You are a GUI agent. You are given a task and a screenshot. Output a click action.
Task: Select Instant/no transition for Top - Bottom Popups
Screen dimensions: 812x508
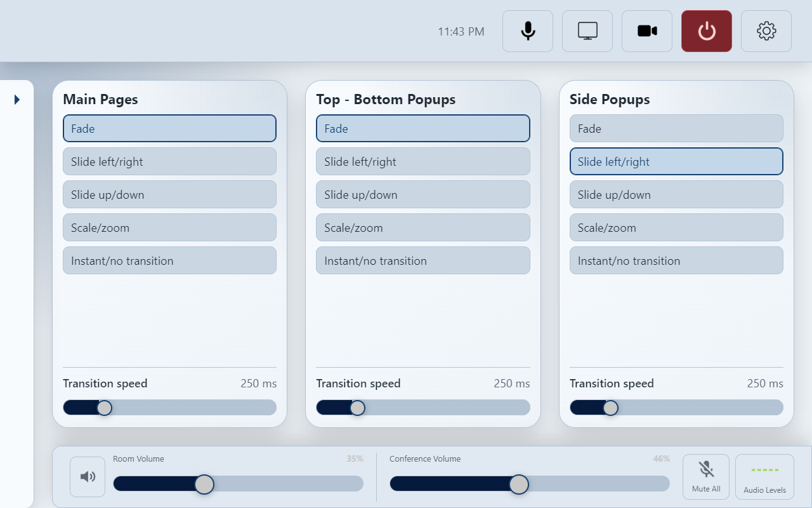[423, 260]
